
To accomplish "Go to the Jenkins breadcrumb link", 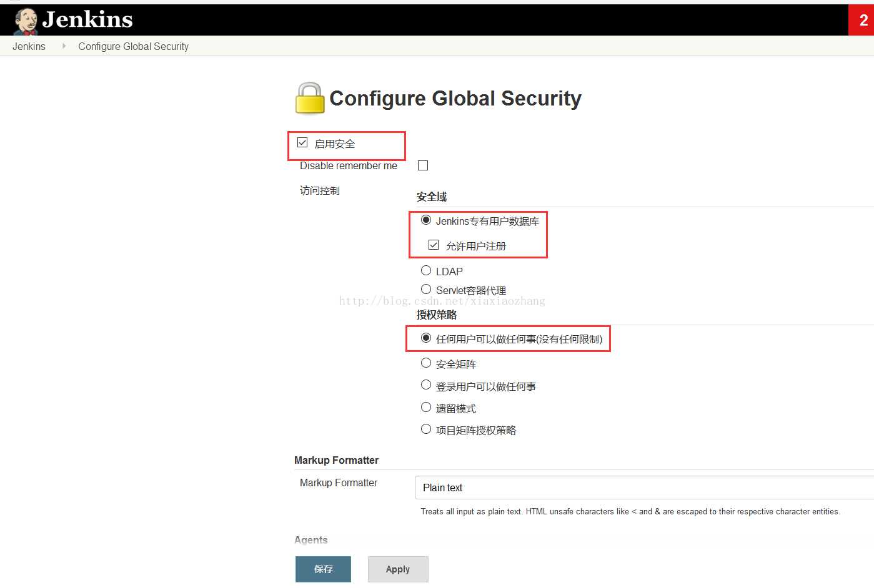I will click(29, 46).
